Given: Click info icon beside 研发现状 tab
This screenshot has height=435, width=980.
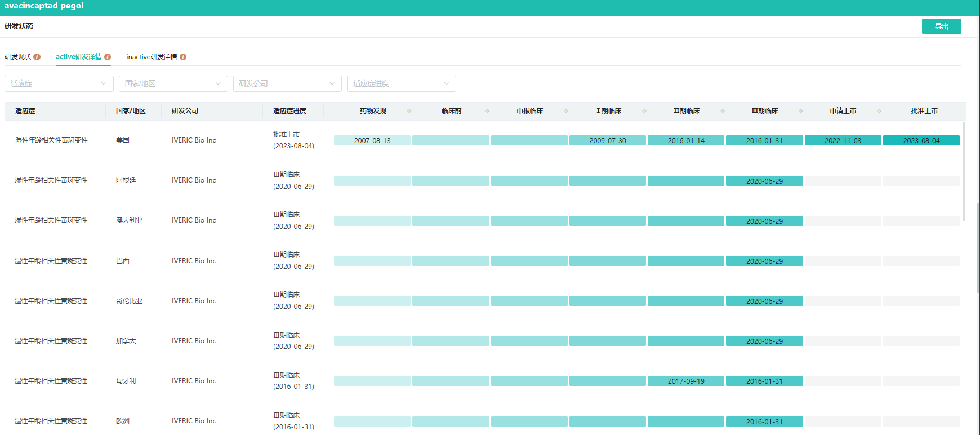Looking at the screenshot, I should click(x=37, y=57).
